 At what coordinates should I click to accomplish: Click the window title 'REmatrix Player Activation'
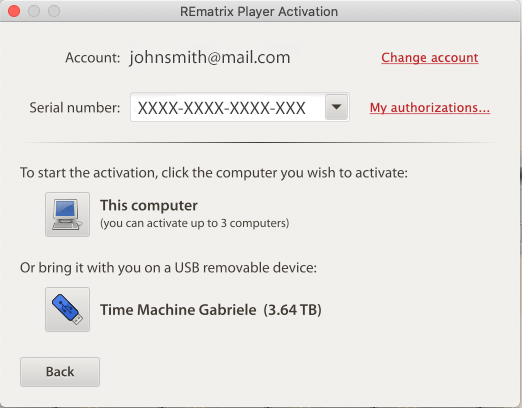click(x=259, y=12)
